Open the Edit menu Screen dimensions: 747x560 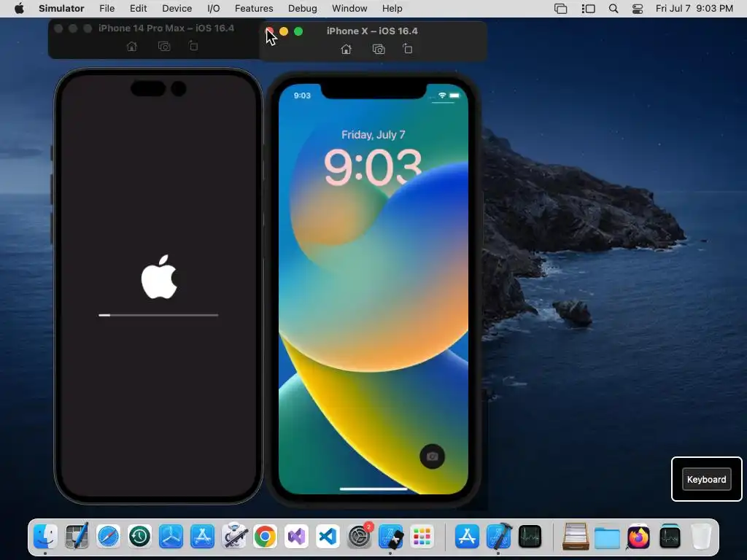pyautogui.click(x=138, y=9)
